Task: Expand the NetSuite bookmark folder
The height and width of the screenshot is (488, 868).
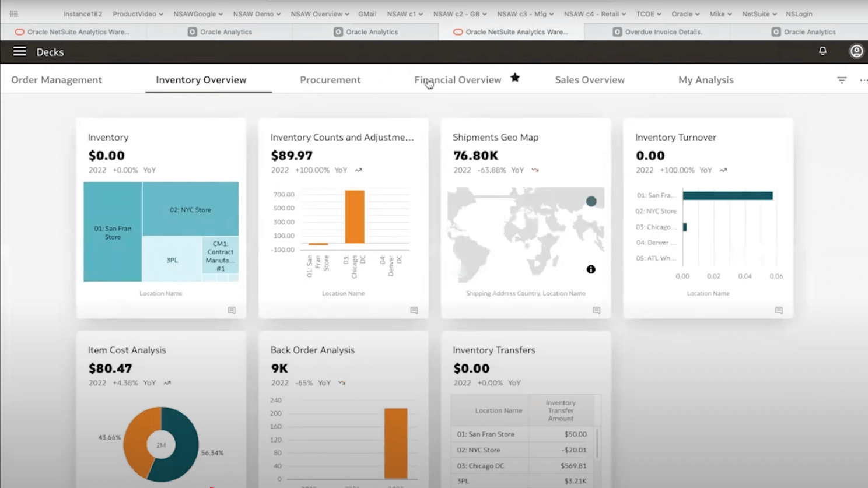Action: [x=759, y=14]
